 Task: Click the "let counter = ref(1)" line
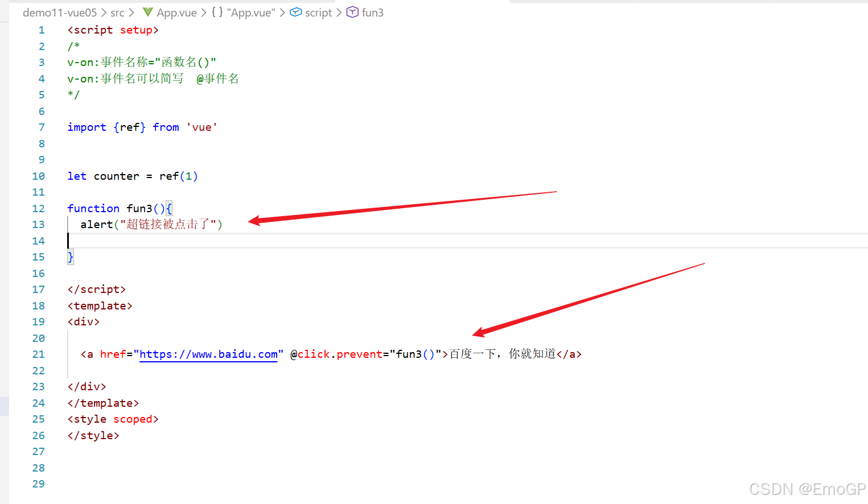[133, 176]
